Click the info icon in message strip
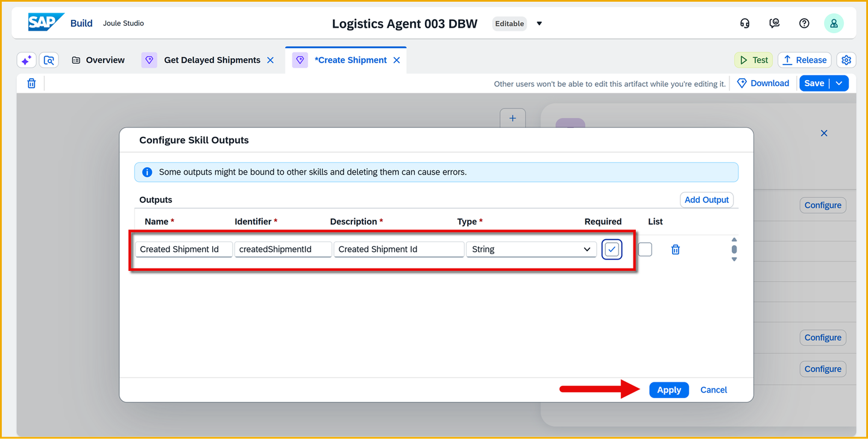 (x=147, y=172)
